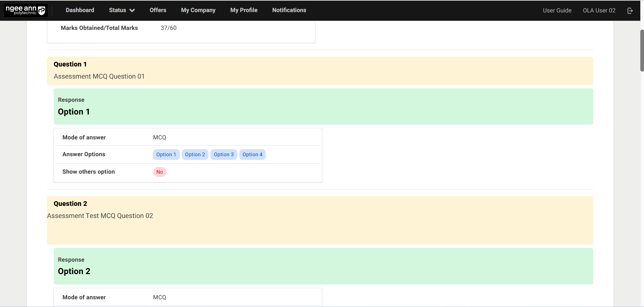
Task: Select the Option 3 answer chip
Action: coord(224,155)
